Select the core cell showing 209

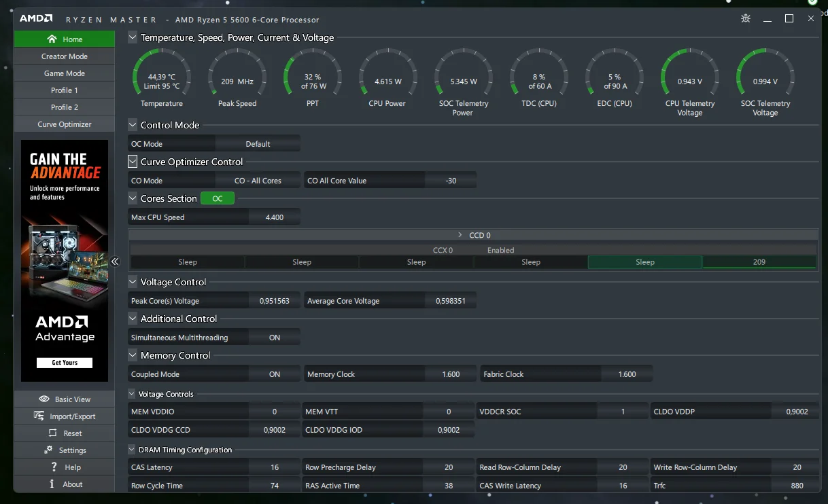(x=759, y=262)
